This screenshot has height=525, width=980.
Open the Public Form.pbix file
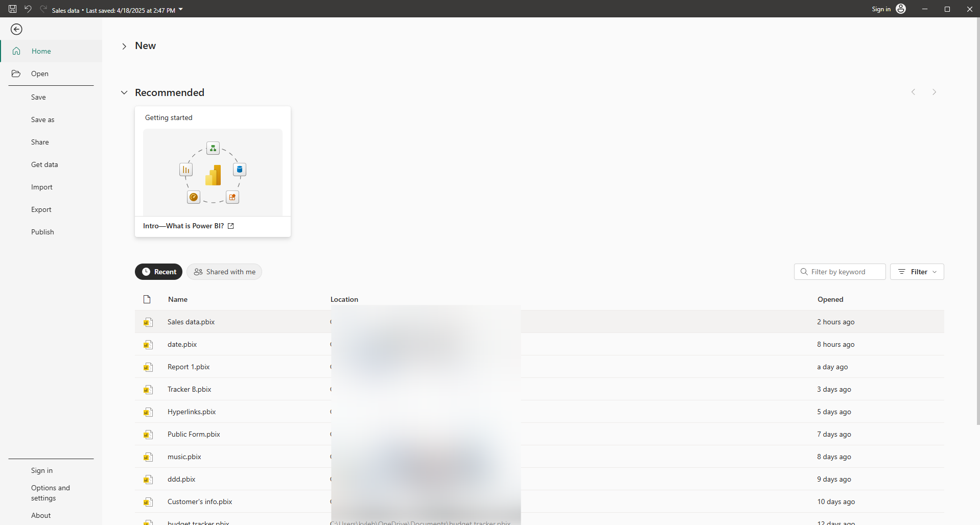pos(194,434)
